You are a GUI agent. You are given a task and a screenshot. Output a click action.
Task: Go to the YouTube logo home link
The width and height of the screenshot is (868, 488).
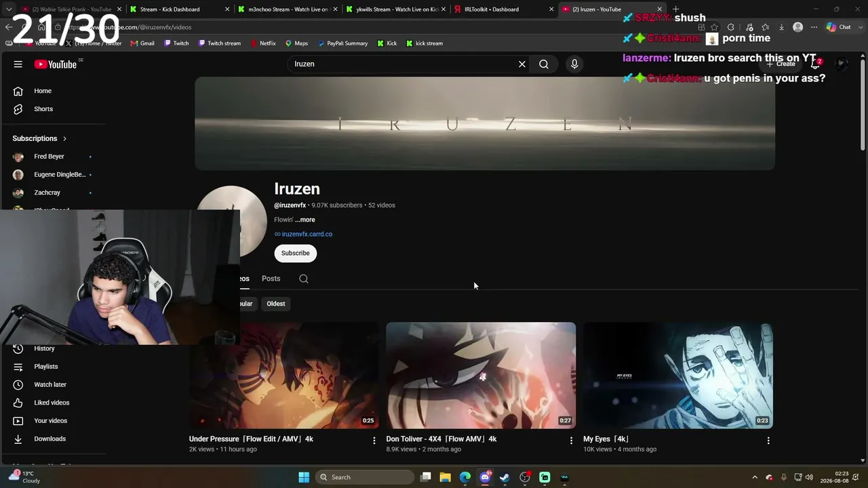tap(56, 64)
